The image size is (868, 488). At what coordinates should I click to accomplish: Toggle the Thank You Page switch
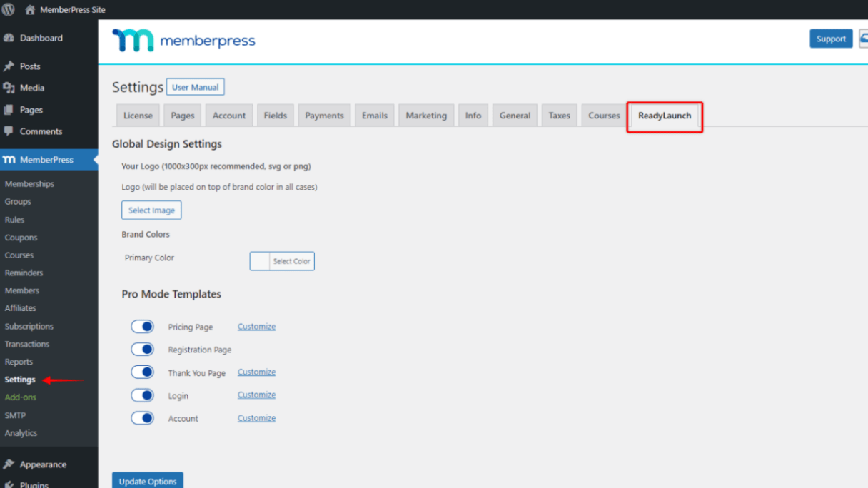click(x=143, y=372)
